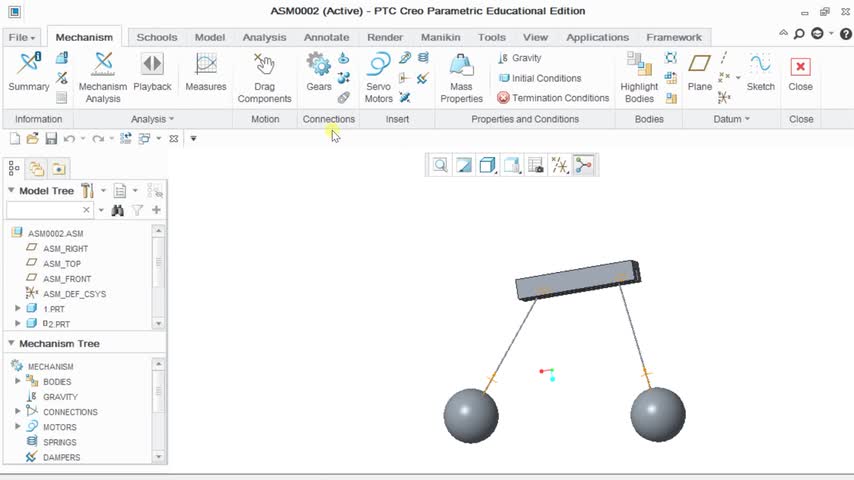
Task: Collapse the Mechanism Tree section
Action: click(11, 343)
